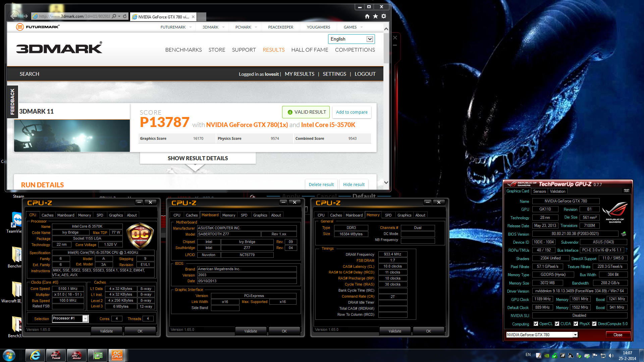Screen dimensions: 644x362
Task: Open the network tray icon
Action: [603, 356]
